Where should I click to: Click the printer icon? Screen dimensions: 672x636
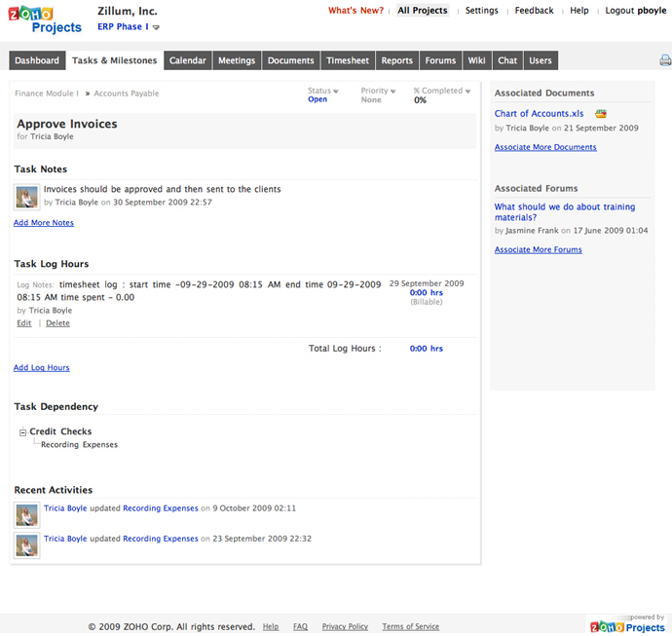tap(665, 60)
